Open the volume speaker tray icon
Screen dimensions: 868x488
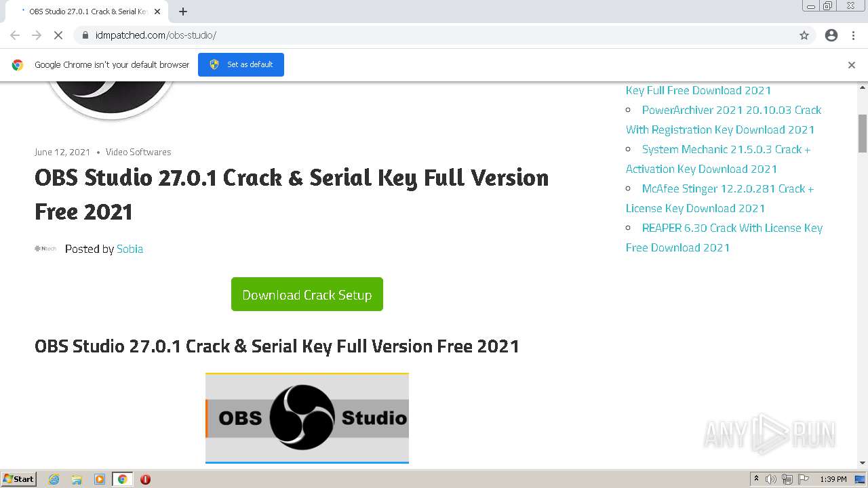click(x=771, y=479)
